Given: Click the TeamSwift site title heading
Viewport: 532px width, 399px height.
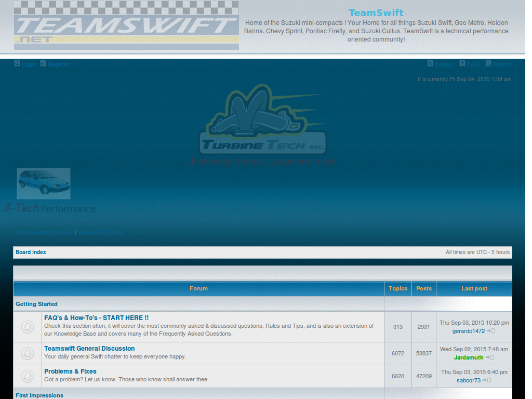Looking at the screenshot, I should [x=376, y=13].
